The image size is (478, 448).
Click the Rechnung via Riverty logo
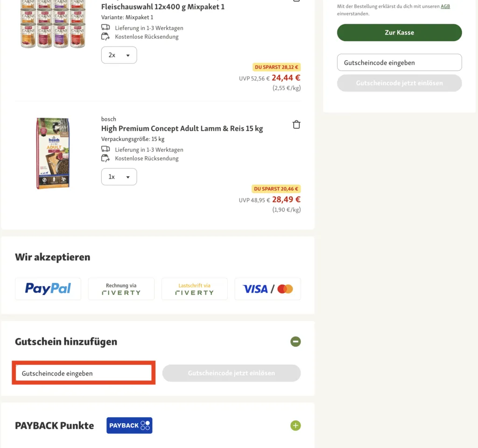[x=121, y=289]
